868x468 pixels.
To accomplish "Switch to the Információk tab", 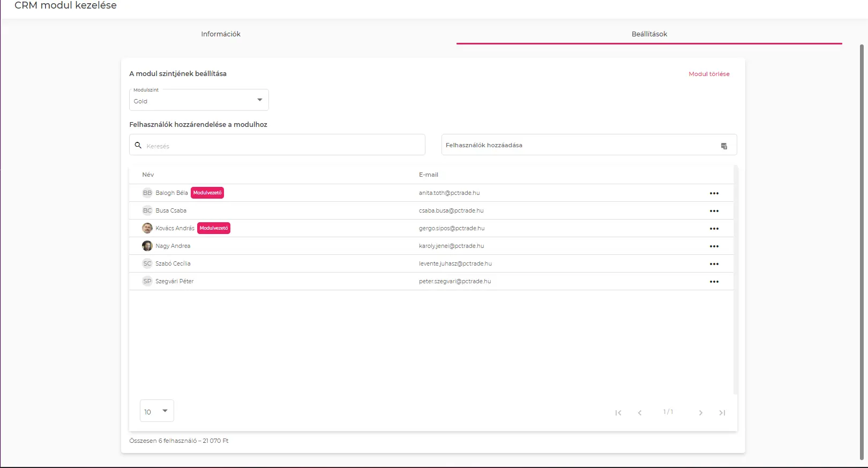I will click(x=221, y=34).
